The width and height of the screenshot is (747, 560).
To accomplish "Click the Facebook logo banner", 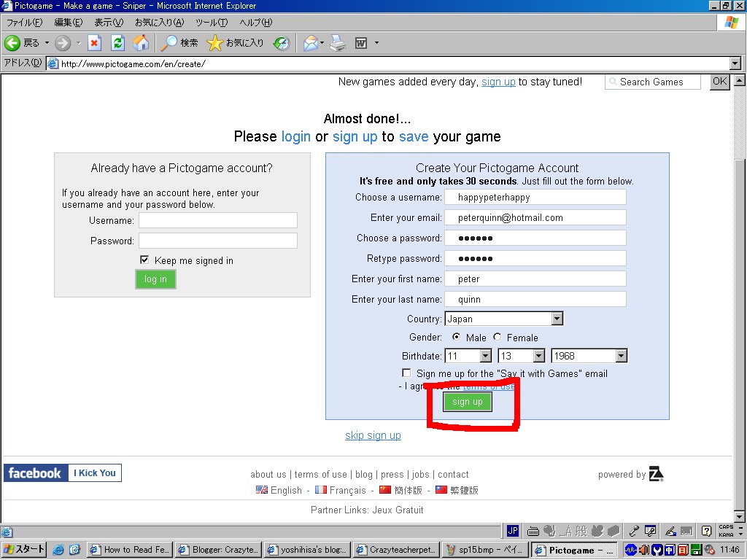I will (x=36, y=472).
